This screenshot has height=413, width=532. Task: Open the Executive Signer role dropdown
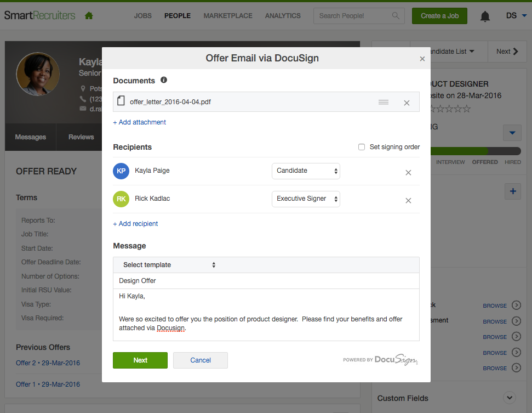coord(306,199)
